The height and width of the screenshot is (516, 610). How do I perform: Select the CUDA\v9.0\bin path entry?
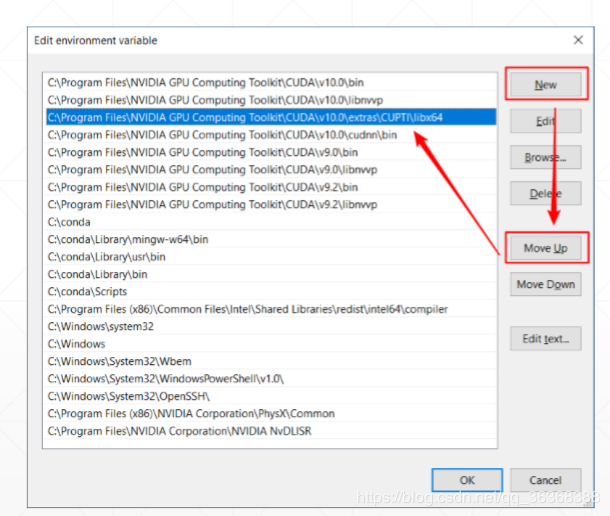click(x=271, y=152)
